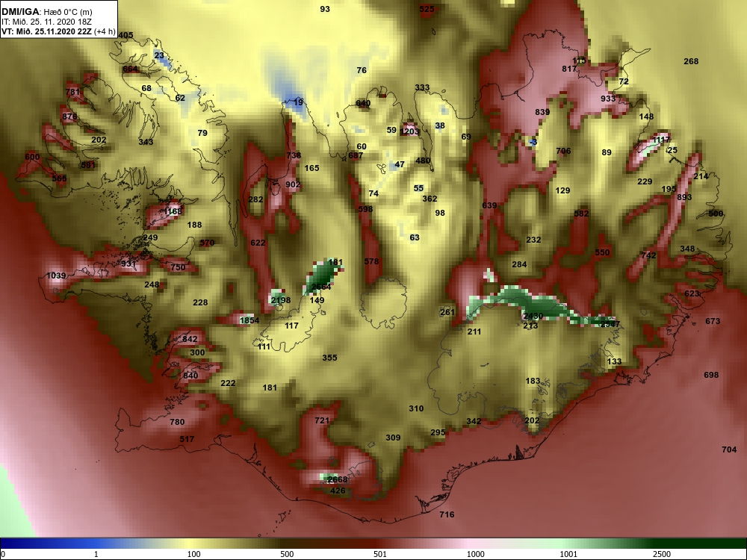The image size is (747, 560).
Task: Select the 1203 value label
Action: 410,131
